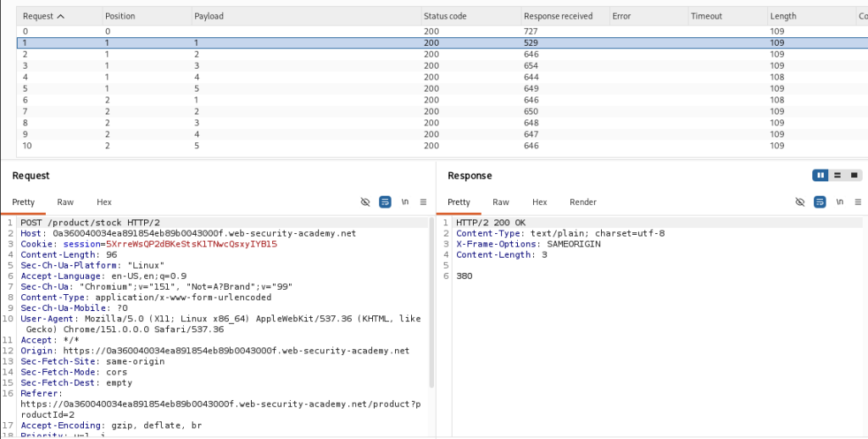Sort results by Payload column header
868x439 pixels.
(307, 16)
